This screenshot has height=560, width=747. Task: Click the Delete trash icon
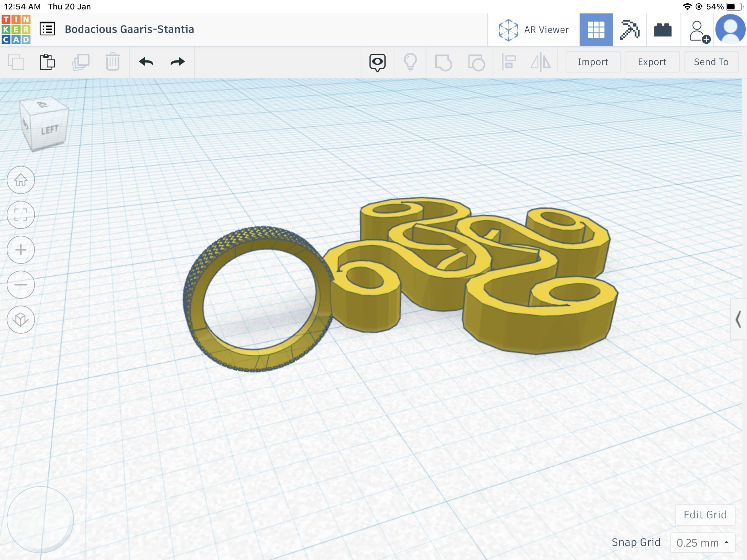coord(113,62)
